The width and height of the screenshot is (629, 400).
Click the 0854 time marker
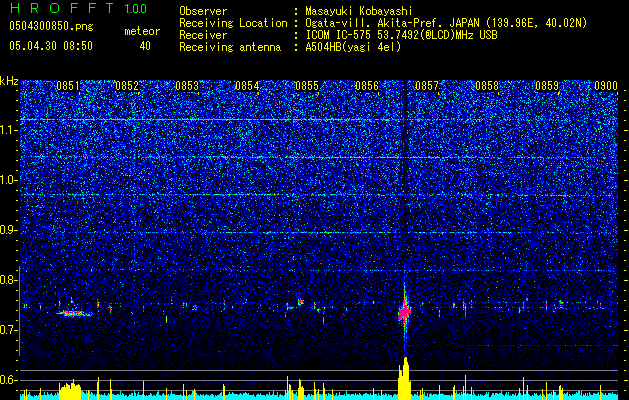[247, 86]
